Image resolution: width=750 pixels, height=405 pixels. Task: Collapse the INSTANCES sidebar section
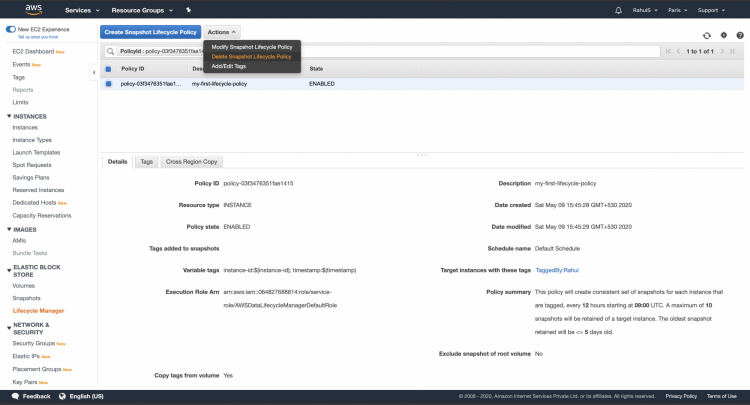[9, 116]
